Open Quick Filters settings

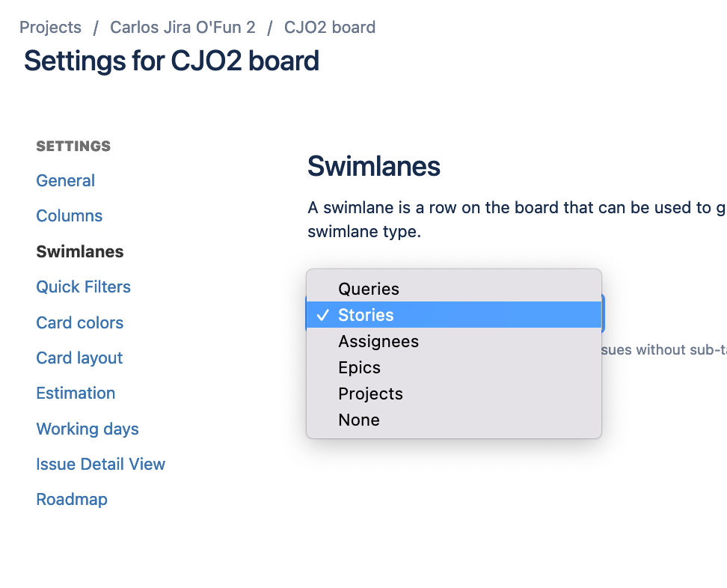coord(84,287)
